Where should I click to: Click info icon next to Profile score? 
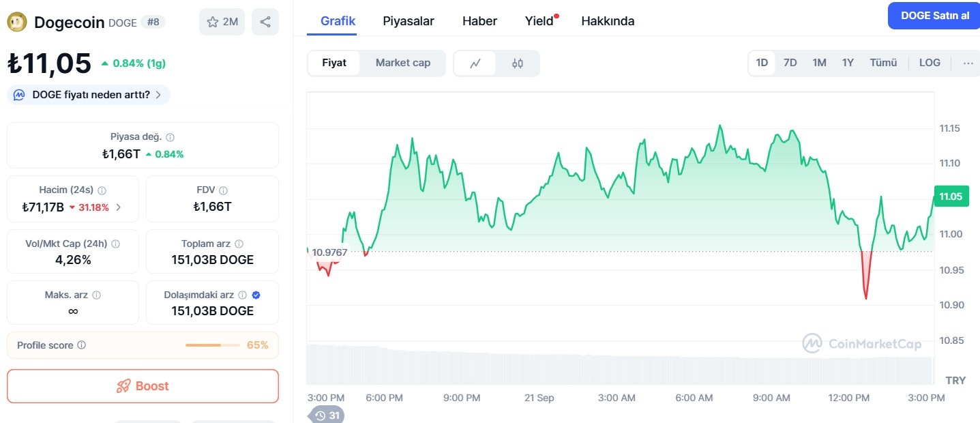pos(82,345)
